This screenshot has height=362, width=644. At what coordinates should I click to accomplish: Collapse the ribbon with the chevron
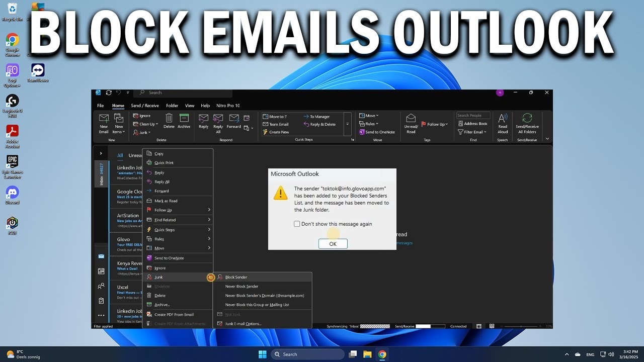pos(547,139)
